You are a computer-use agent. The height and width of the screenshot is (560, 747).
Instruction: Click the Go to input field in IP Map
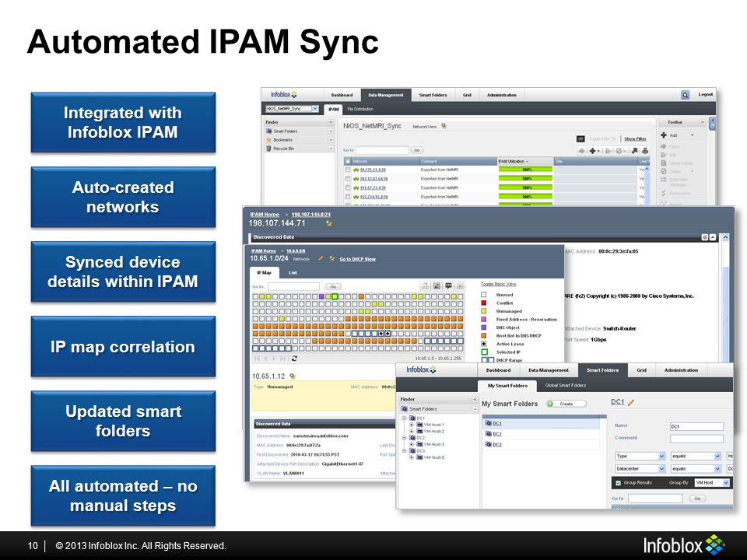coord(293,287)
